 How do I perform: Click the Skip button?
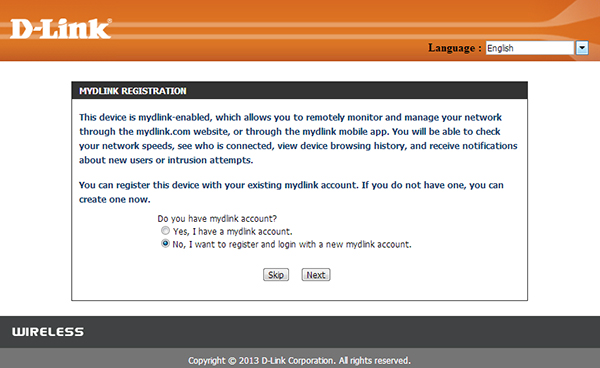click(x=276, y=275)
